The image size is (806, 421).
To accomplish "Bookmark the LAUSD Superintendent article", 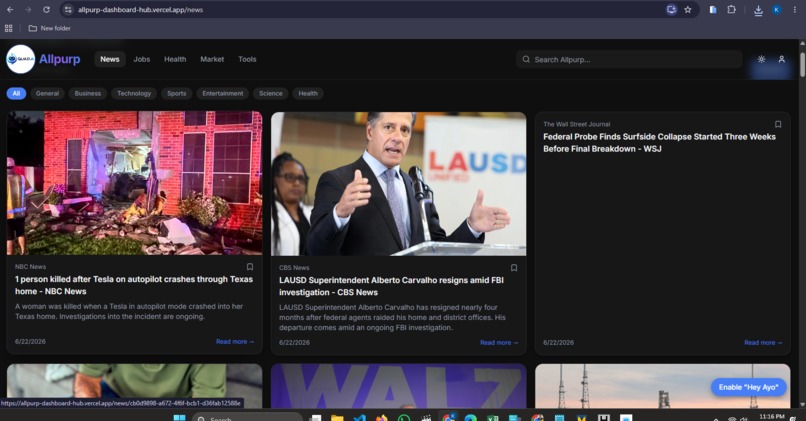I will tap(514, 268).
